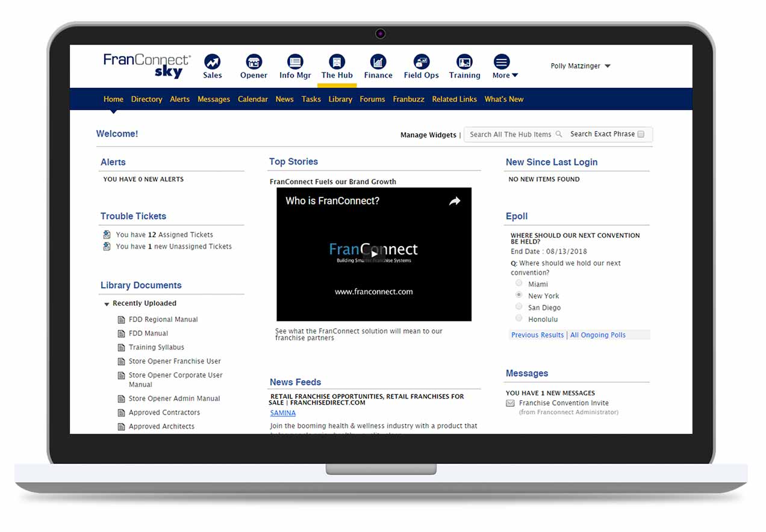Image resolution: width=766 pixels, height=532 pixels.
Task: Open the Alerts tab
Action: [179, 99]
